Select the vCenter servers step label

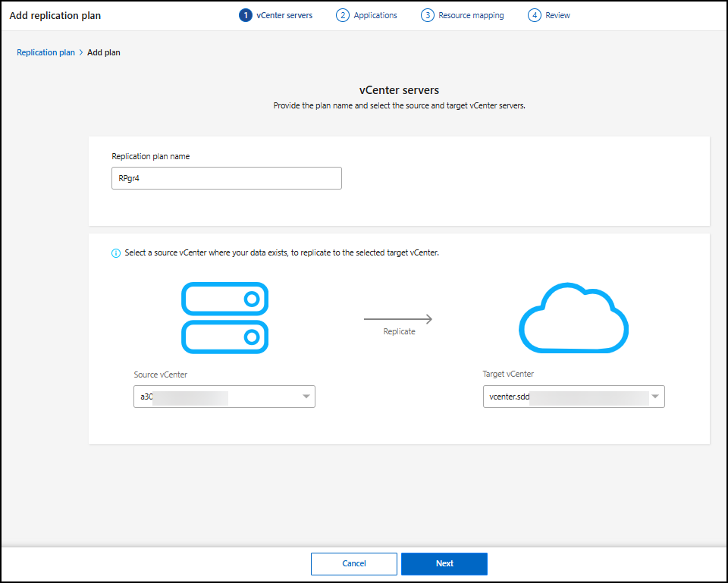point(284,15)
